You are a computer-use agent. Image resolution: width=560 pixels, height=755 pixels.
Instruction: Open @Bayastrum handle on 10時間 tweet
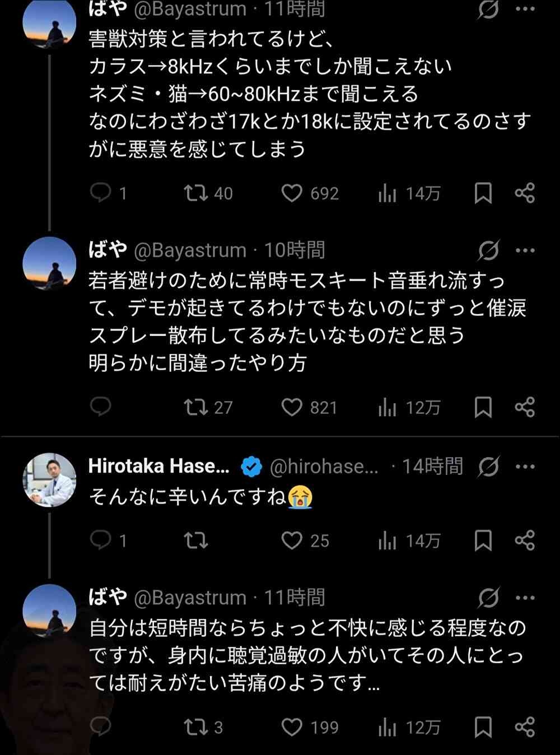pos(190,250)
